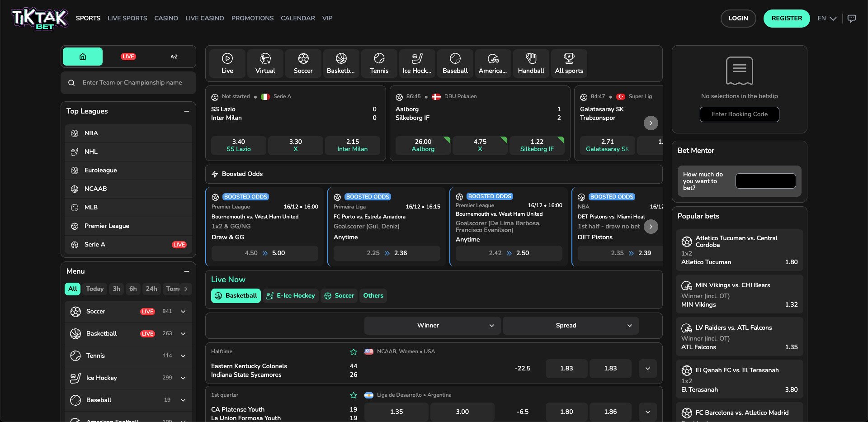Star the Eastern Kentucky Colonels match
The height and width of the screenshot is (422, 868).
pos(353,351)
